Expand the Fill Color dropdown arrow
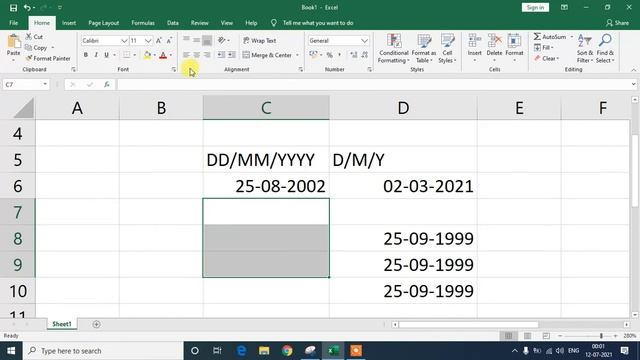The image size is (640, 360). (x=155, y=55)
